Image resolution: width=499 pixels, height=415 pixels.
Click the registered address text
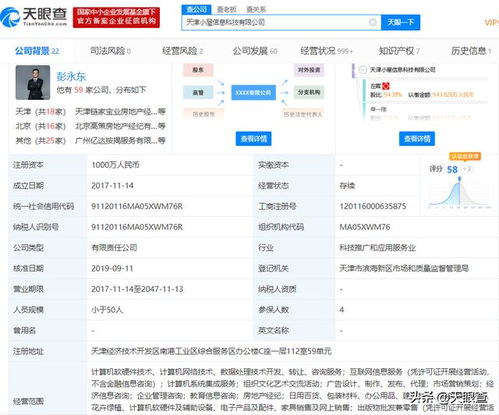(211, 351)
